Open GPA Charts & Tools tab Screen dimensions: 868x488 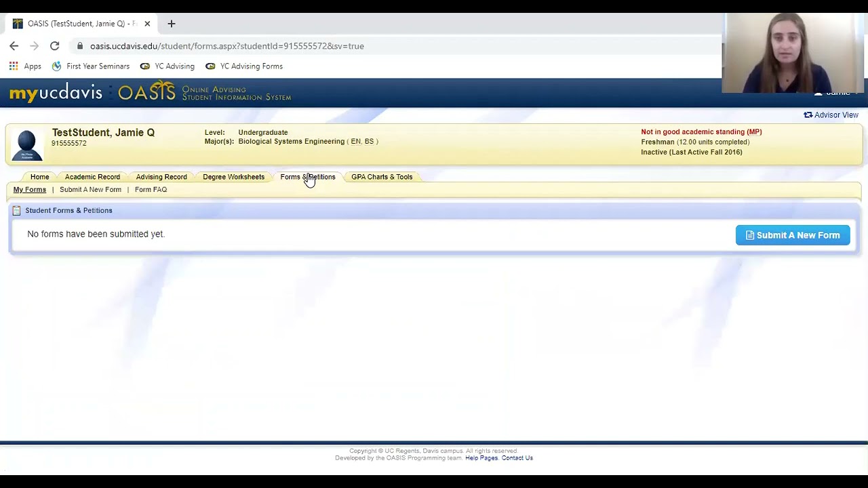pos(382,177)
